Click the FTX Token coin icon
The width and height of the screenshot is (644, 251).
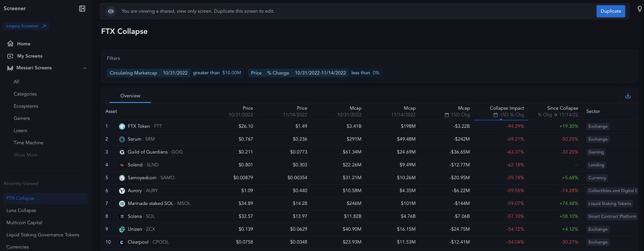click(122, 127)
